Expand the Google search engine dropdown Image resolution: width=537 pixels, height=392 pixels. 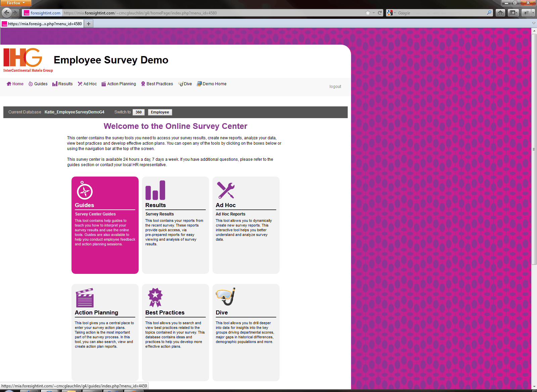pyautogui.click(x=391, y=13)
